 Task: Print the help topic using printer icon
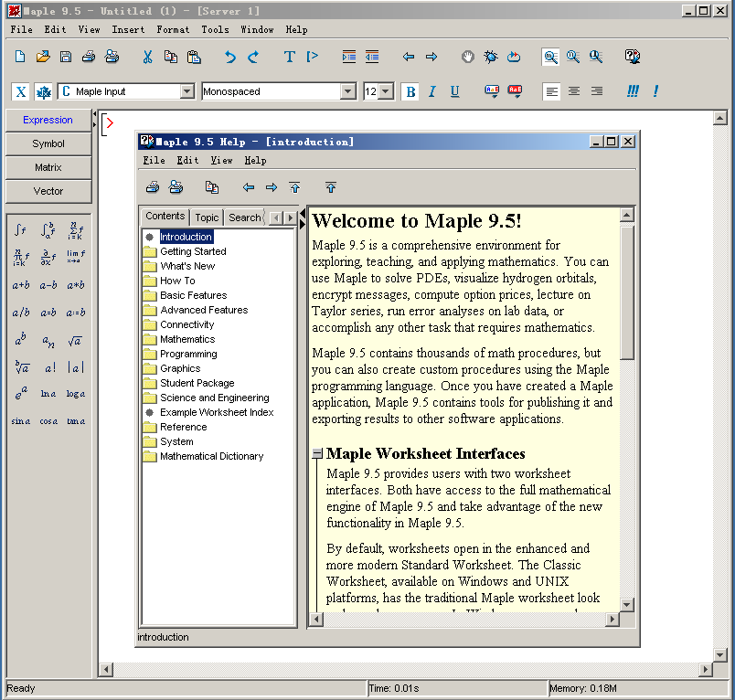(153, 188)
